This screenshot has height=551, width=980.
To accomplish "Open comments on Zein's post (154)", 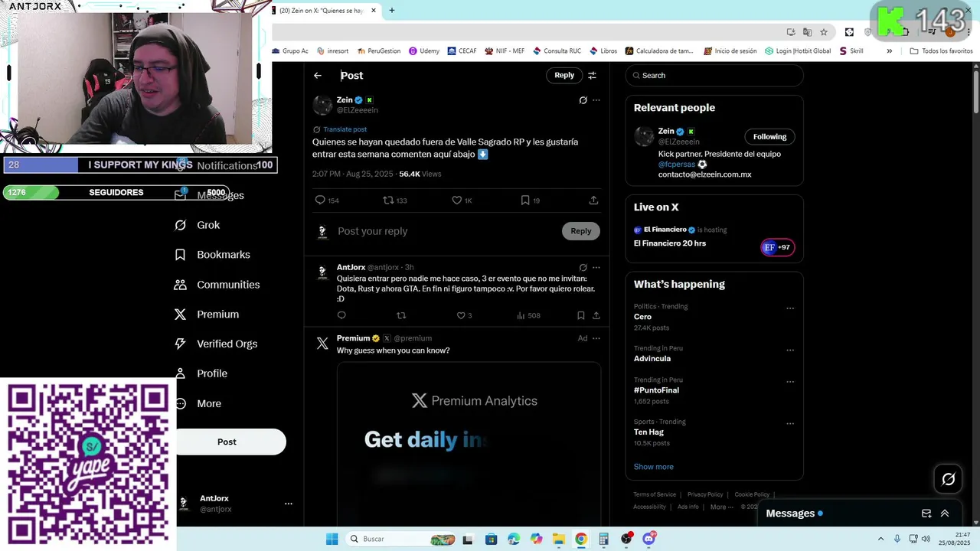I will pyautogui.click(x=327, y=200).
